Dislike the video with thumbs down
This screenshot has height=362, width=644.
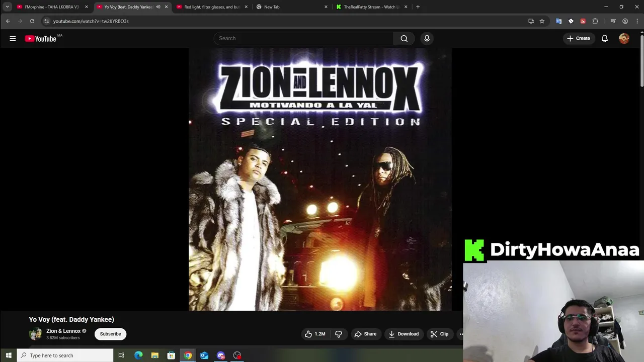point(339,334)
